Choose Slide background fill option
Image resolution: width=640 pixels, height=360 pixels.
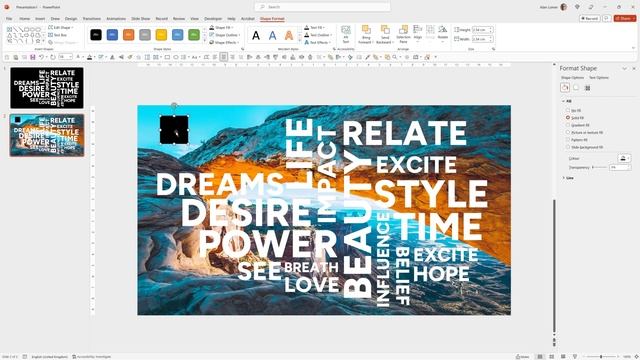pyautogui.click(x=584, y=147)
